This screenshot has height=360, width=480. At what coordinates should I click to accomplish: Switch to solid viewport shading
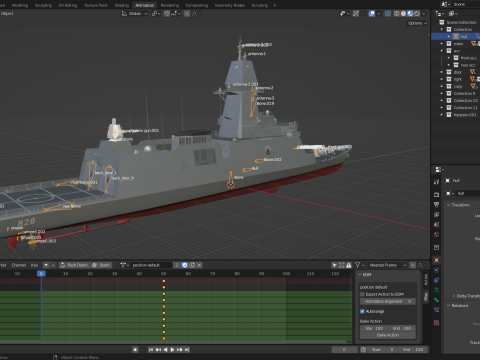click(403, 14)
